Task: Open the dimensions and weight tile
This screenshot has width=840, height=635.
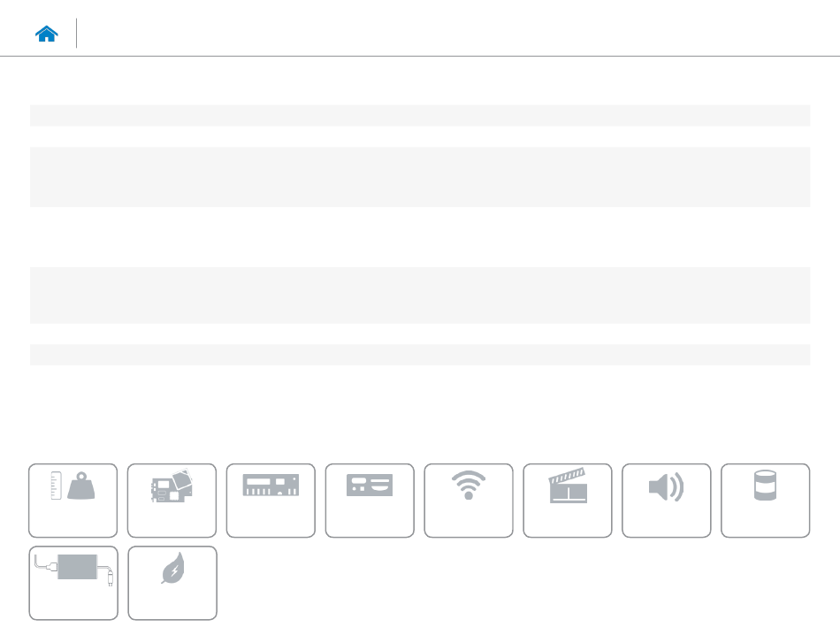Action: pyautogui.click(x=73, y=501)
